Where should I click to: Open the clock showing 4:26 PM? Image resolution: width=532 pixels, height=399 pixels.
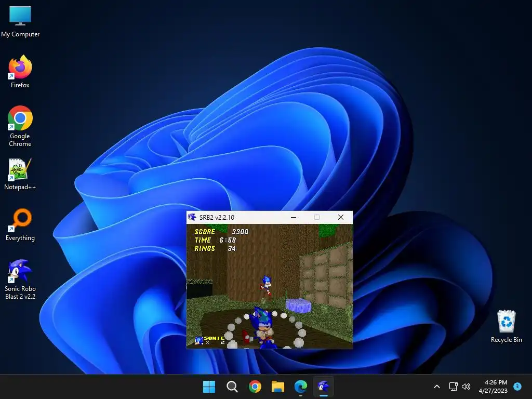[494, 387]
